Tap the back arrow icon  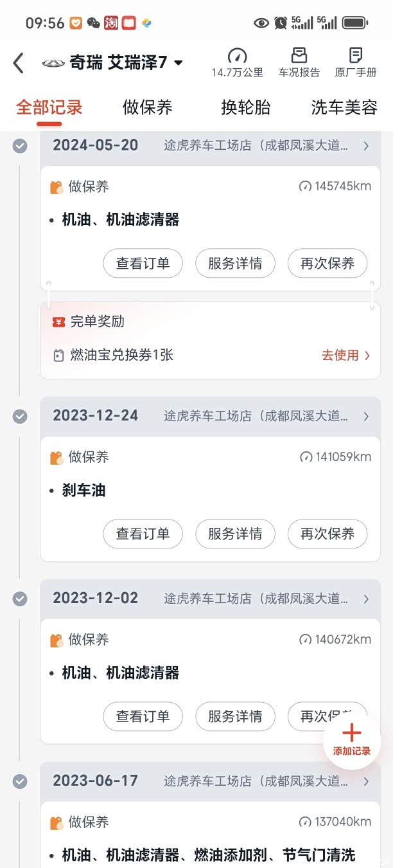(18, 63)
